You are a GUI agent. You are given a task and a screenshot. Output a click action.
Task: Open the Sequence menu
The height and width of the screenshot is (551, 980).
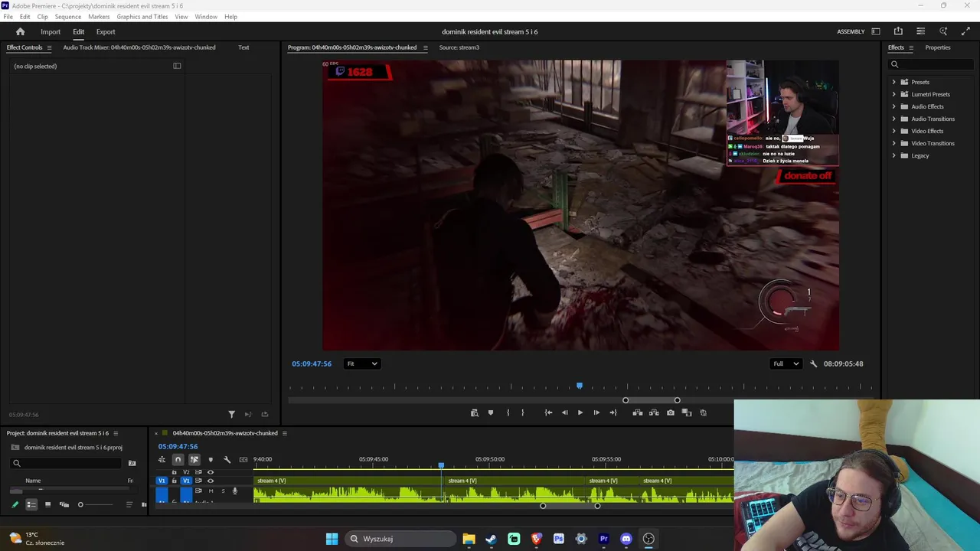tap(67, 16)
